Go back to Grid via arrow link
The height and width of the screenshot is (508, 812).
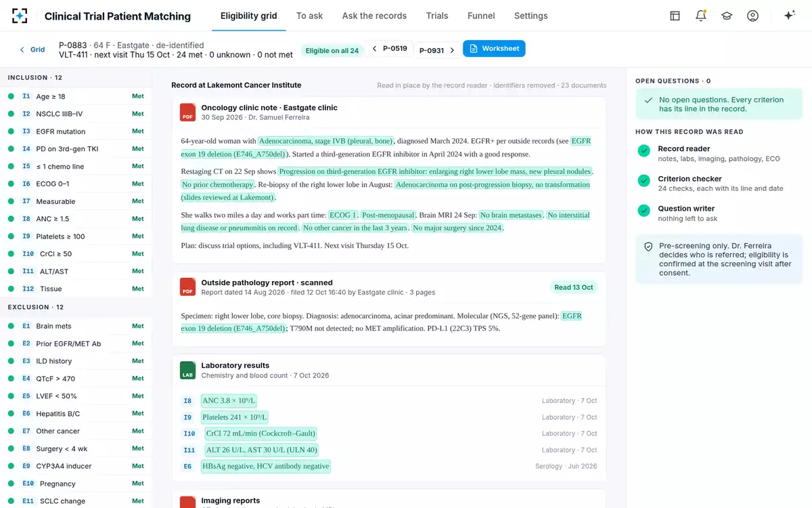click(x=32, y=49)
